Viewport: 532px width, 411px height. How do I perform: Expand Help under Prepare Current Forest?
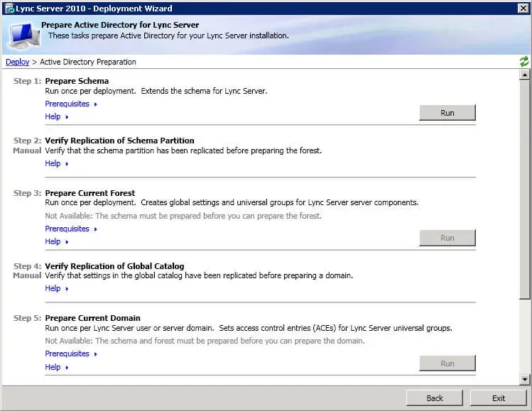pyautogui.click(x=57, y=241)
